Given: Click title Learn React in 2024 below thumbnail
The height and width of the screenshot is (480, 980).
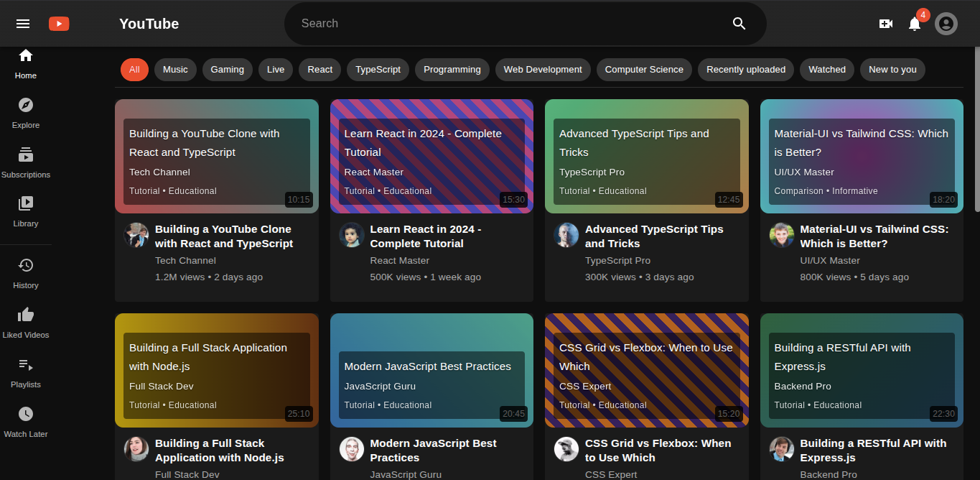Looking at the screenshot, I should (426, 236).
